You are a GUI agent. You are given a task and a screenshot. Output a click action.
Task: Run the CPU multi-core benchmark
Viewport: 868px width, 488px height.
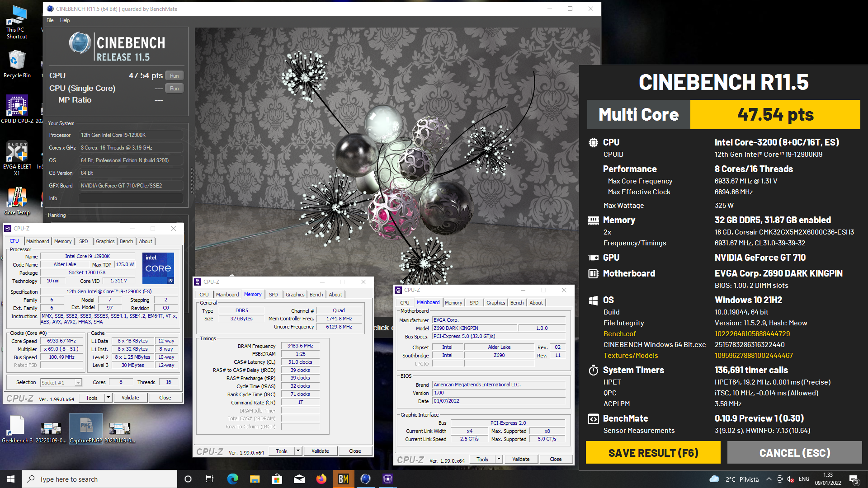pos(174,75)
